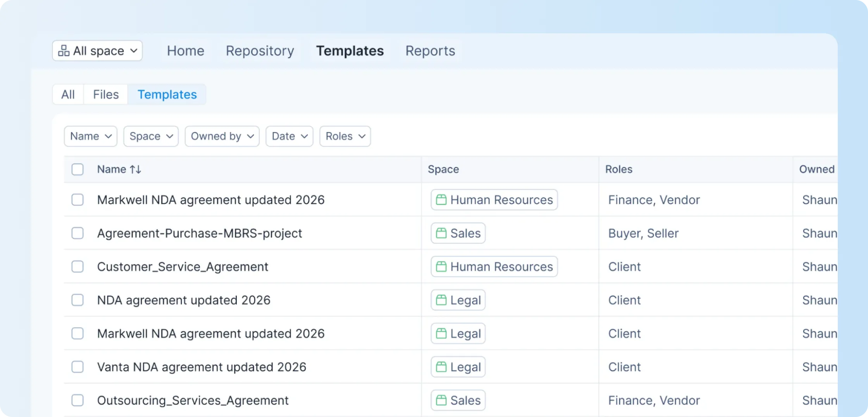Click Buyer, Seller roles cell
This screenshot has width=868, height=417.
643,233
